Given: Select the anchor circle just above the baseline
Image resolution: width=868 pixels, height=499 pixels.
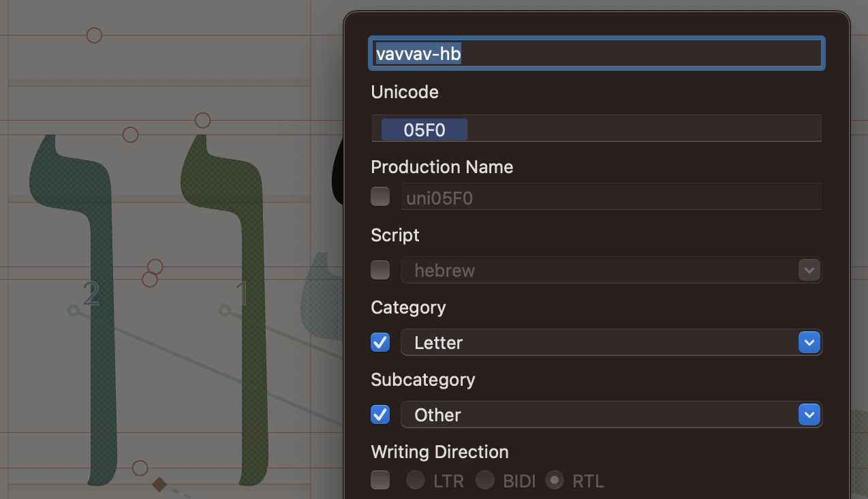Looking at the screenshot, I should click(140, 468).
